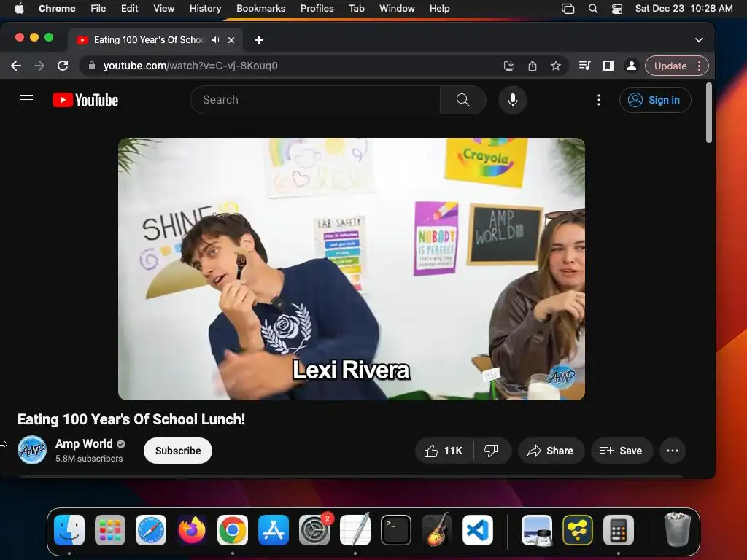Dislike the video with thumbs down
Screen dimensions: 747x560
[491, 451]
